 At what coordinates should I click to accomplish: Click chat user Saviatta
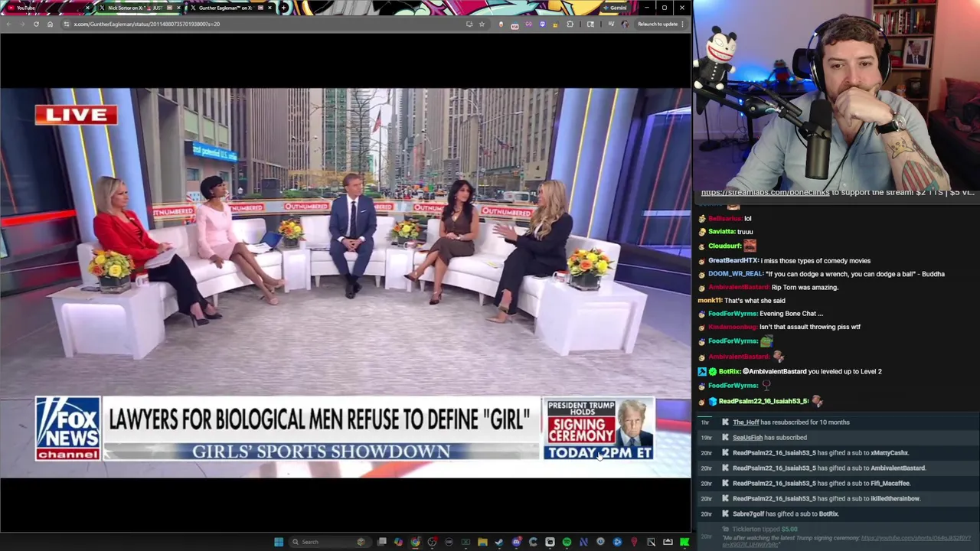point(721,232)
